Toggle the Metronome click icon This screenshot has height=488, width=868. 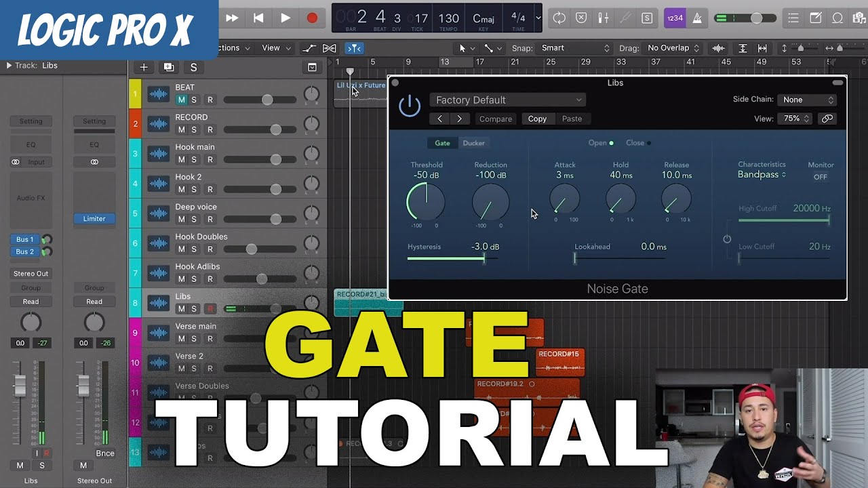coord(697,18)
